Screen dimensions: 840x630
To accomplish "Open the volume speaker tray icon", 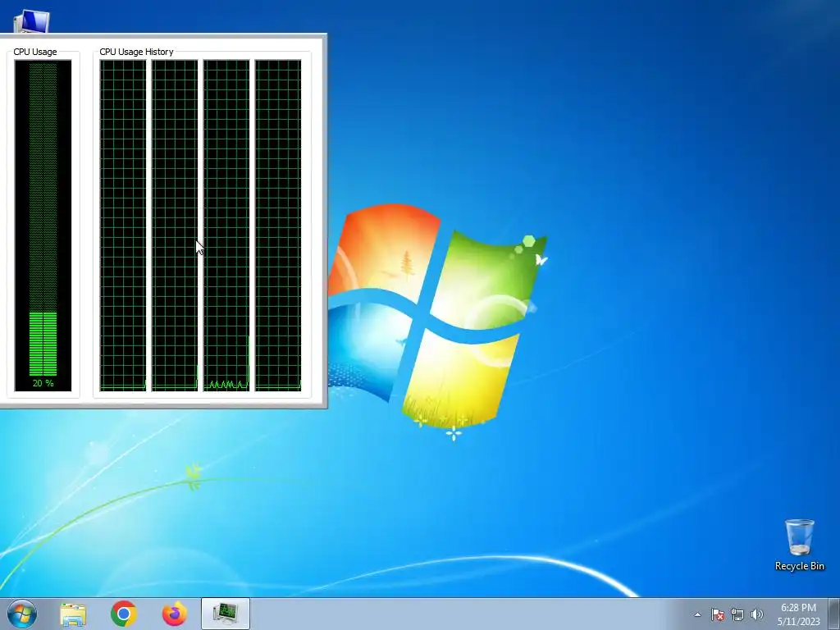I will (757, 614).
